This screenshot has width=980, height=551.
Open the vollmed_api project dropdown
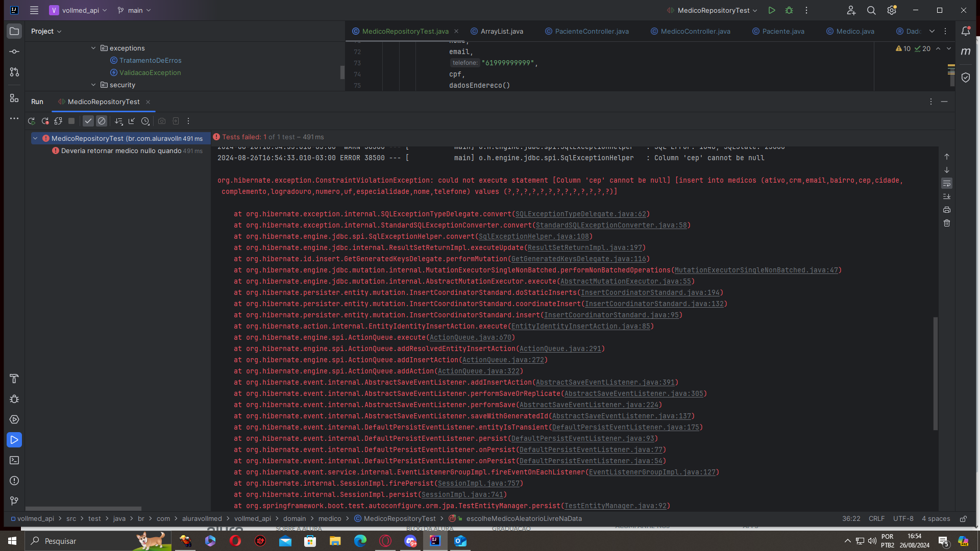[78, 10]
